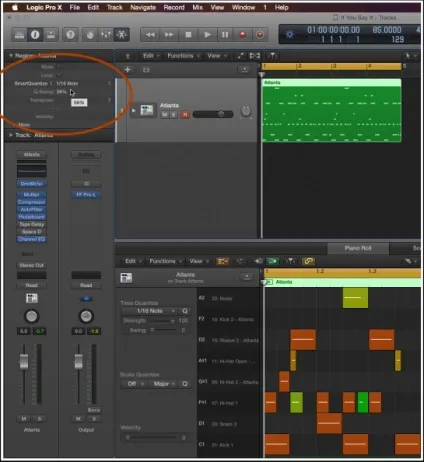
Task: Click the Time Quantize Q button
Action: (185, 311)
